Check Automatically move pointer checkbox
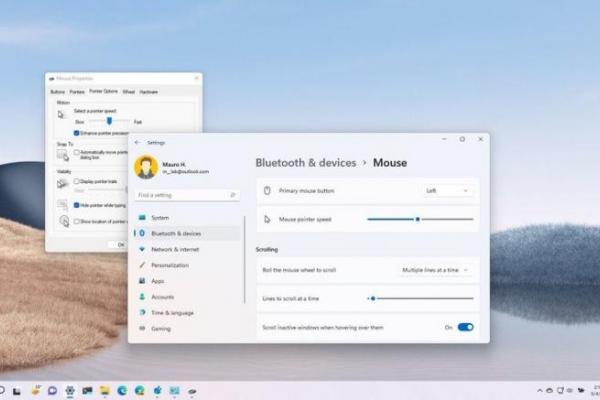This screenshot has height=400, width=600. 76,152
